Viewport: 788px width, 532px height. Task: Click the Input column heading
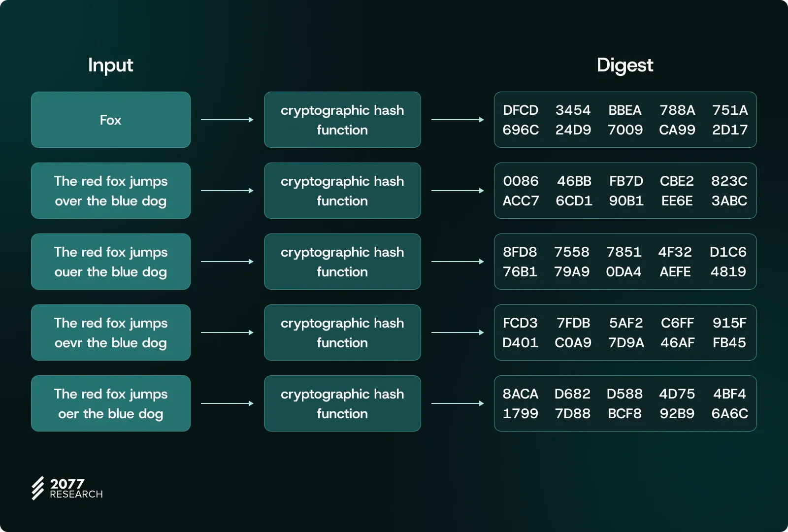coord(110,65)
